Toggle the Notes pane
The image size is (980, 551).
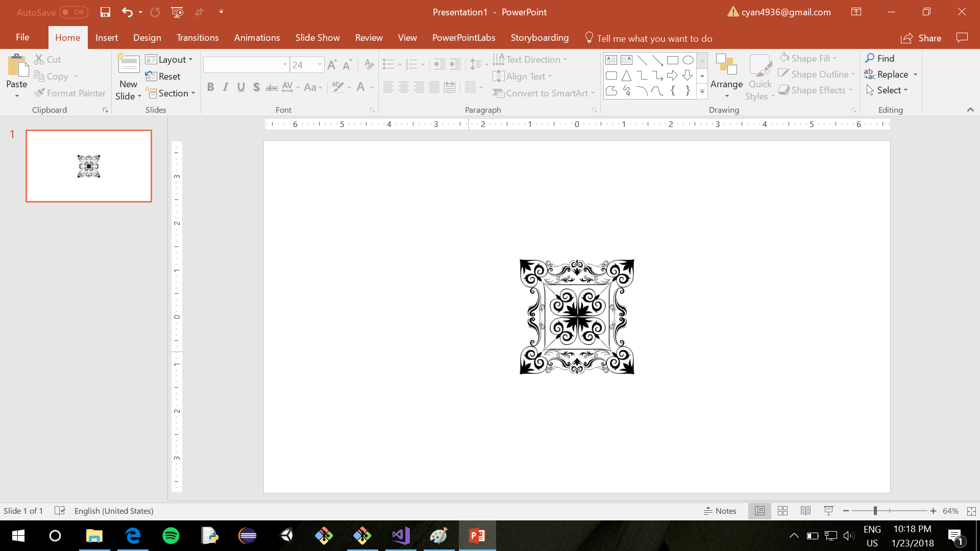click(720, 510)
